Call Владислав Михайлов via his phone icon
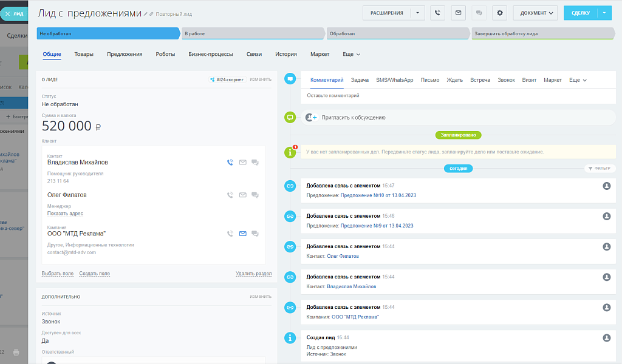 230,162
